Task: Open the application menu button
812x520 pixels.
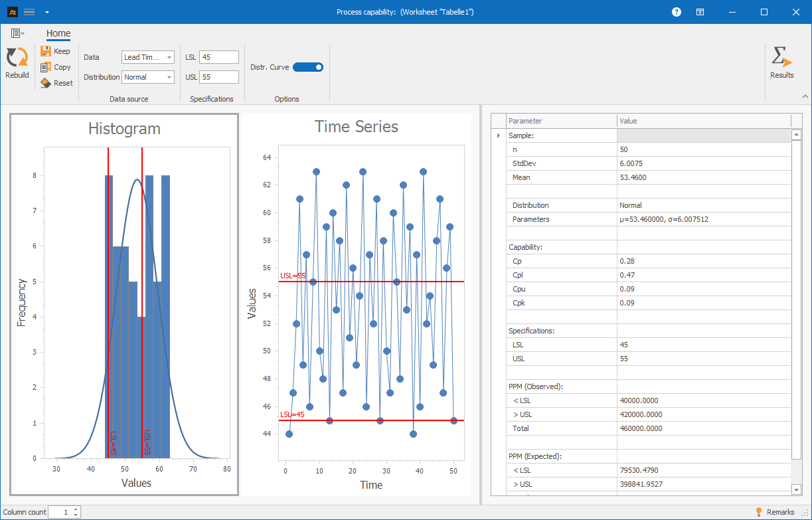Action: click(17, 33)
